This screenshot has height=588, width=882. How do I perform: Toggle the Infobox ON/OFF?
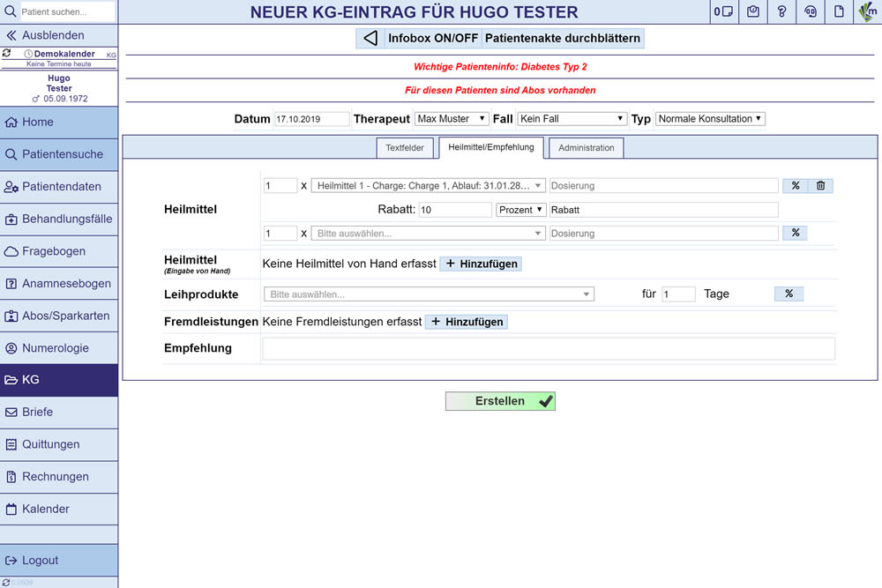coord(434,39)
